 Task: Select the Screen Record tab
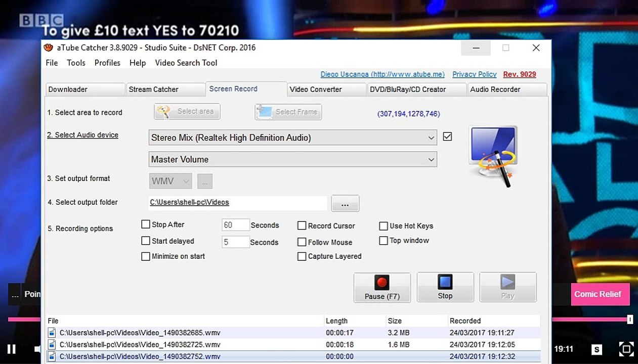pyautogui.click(x=246, y=88)
